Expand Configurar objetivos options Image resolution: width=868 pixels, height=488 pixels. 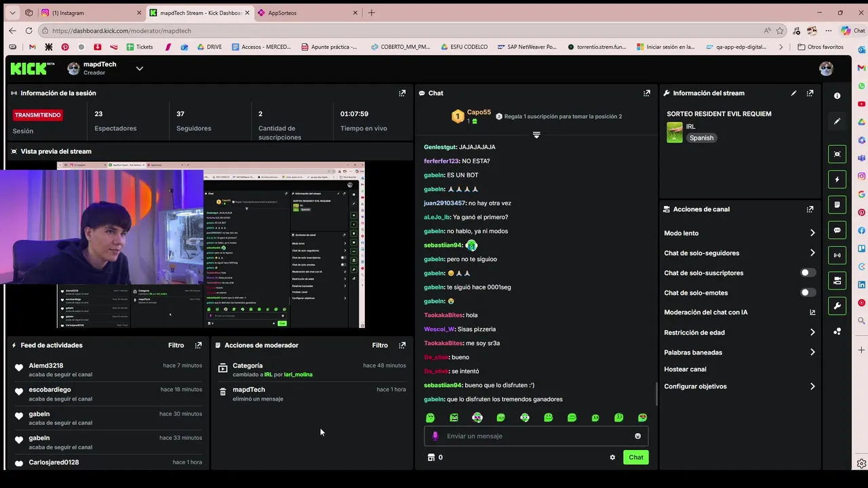click(x=812, y=386)
